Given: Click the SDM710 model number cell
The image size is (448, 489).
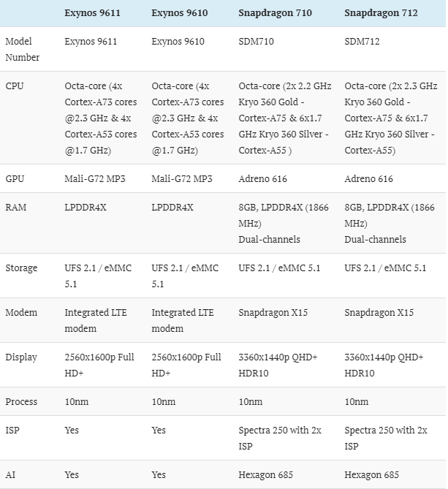Looking at the screenshot, I should pos(257,42).
